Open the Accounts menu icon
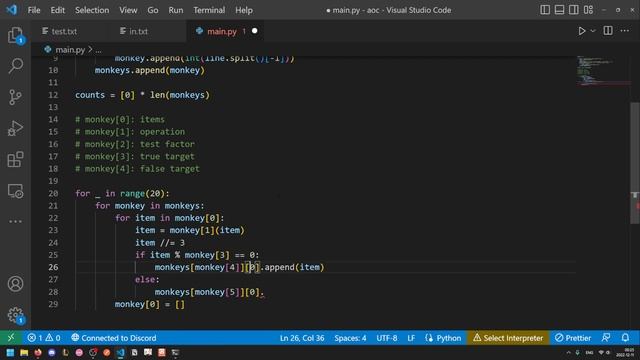The image size is (640, 360). [16, 284]
